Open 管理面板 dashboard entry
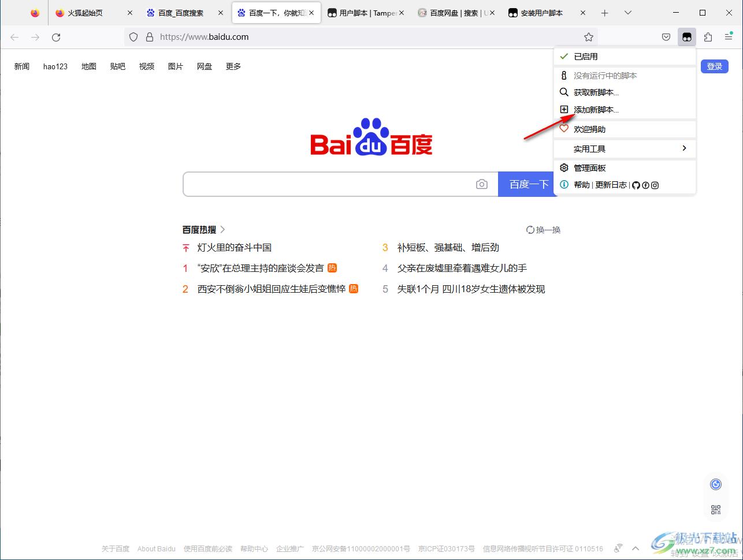The height and width of the screenshot is (560, 743). [x=625, y=168]
